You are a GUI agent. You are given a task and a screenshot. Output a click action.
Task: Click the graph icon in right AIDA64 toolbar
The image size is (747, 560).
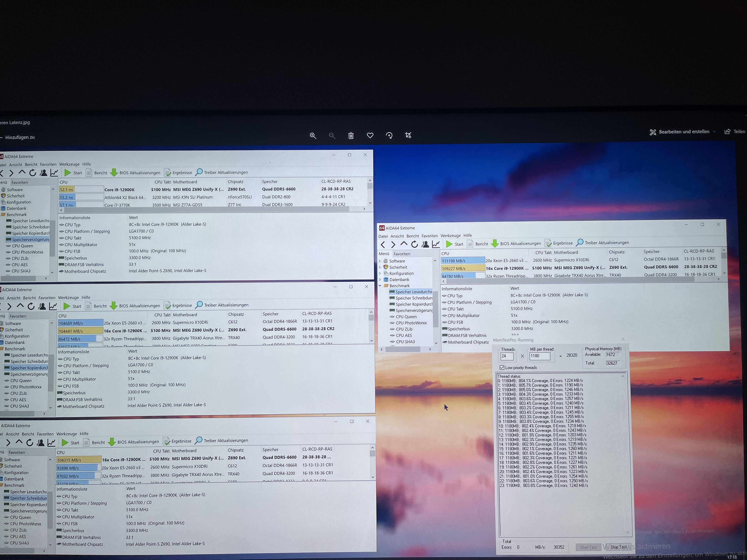[x=436, y=244]
